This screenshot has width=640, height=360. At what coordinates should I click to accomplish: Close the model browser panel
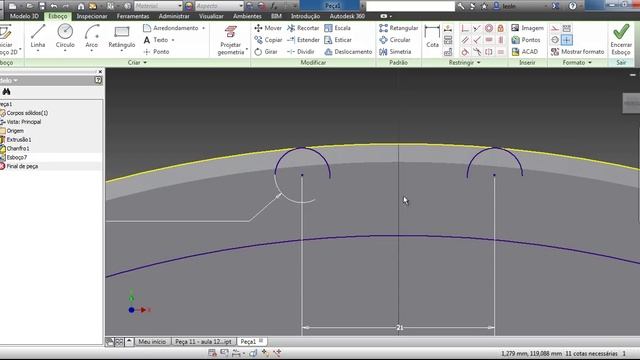point(100,72)
